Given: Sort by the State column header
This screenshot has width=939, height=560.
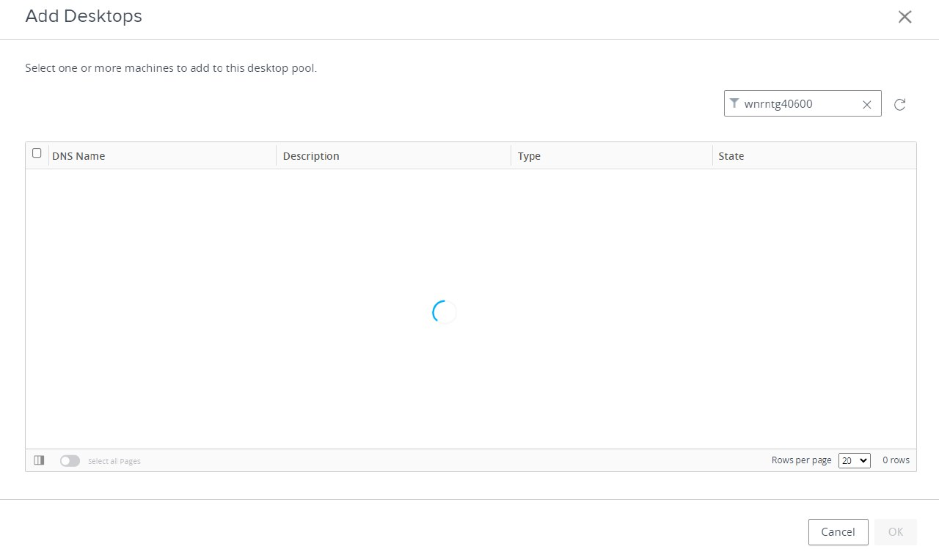Looking at the screenshot, I should click(x=731, y=156).
